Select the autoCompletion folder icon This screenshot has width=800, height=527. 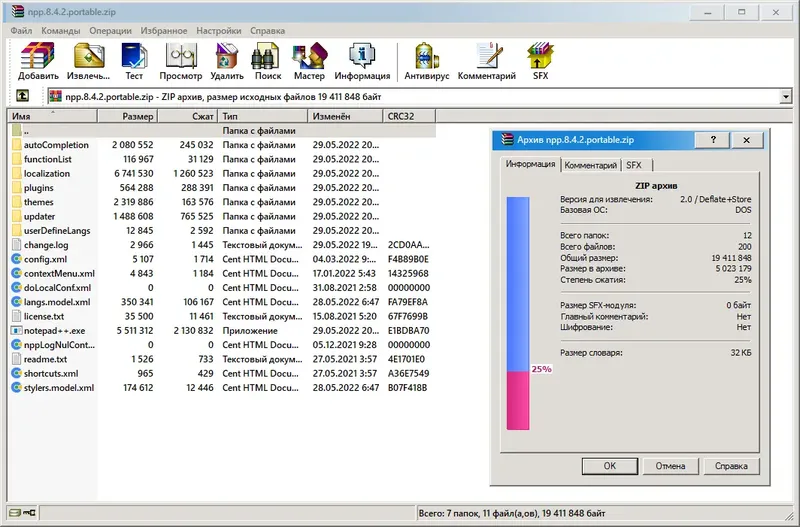[x=16, y=145]
